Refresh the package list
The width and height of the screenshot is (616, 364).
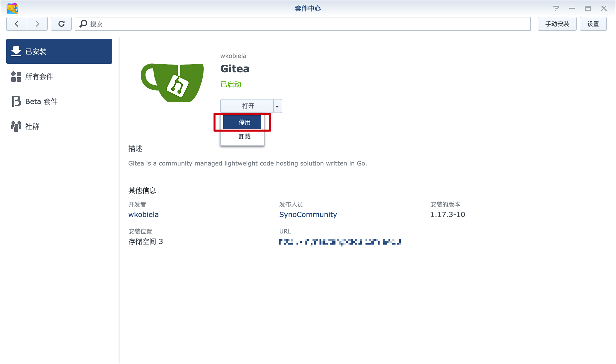[x=61, y=24]
